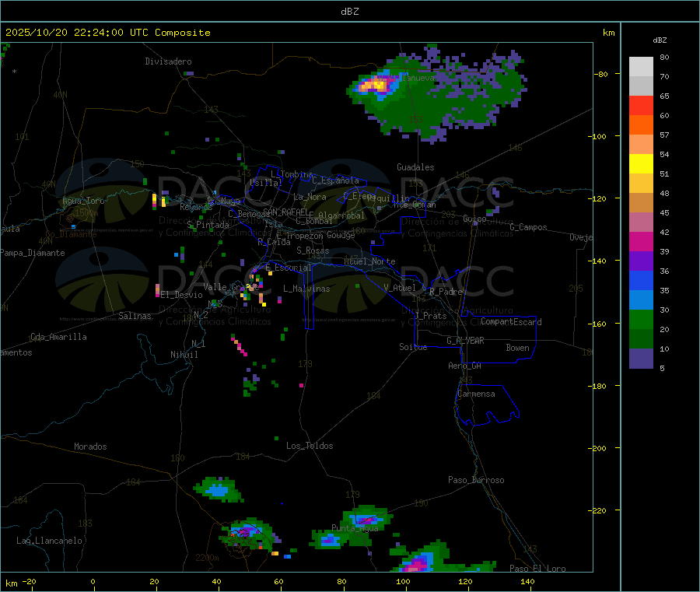Viewport: 700px width, 592px height.
Task: Click the 'Morados' map label
Action: [x=90, y=447]
